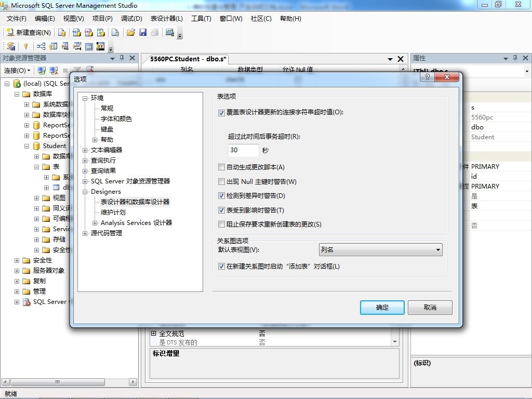Open the 默认表视图 dropdown showing 列名
Image resolution: width=532 pixels, height=399 pixels.
click(x=381, y=250)
